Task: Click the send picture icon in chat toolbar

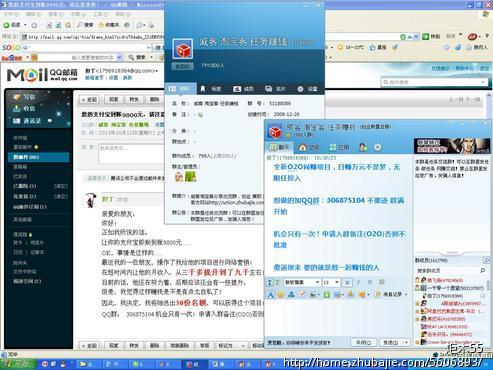Action: 314,294
